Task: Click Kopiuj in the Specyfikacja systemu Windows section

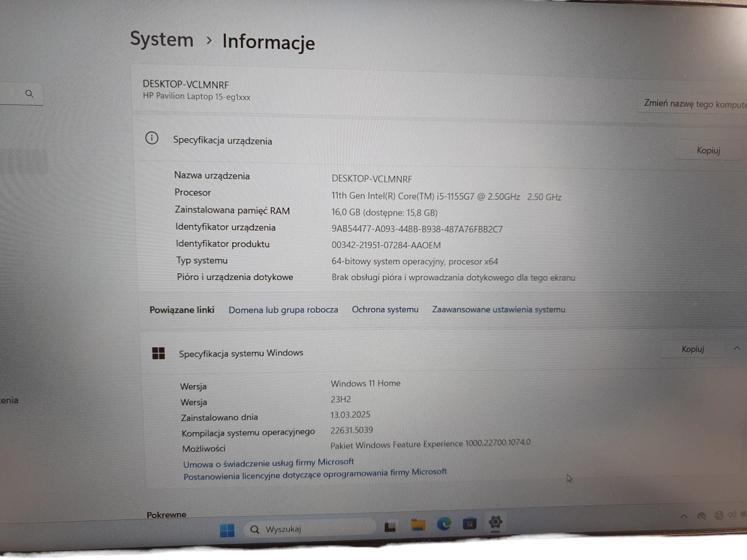Action: tap(693, 349)
